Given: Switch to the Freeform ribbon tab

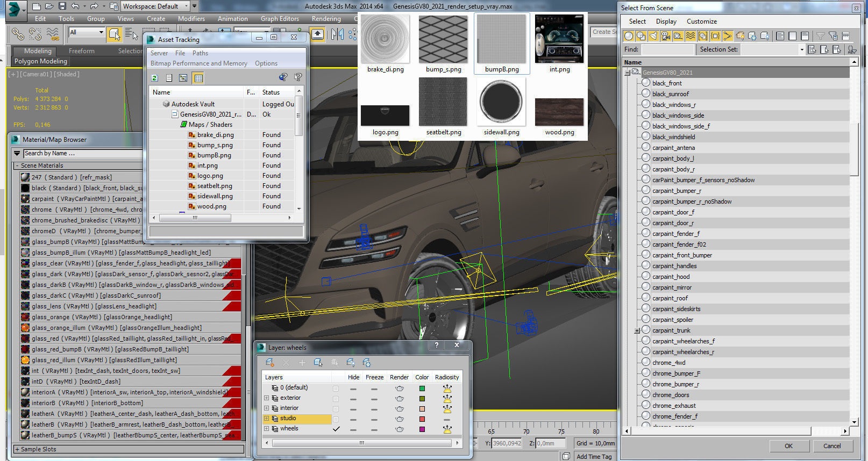Looking at the screenshot, I should click(82, 51).
